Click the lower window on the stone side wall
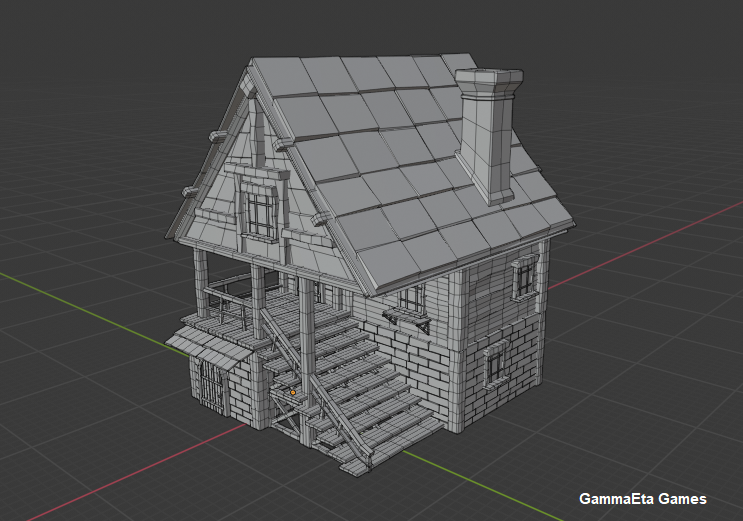 pyautogui.click(x=495, y=365)
